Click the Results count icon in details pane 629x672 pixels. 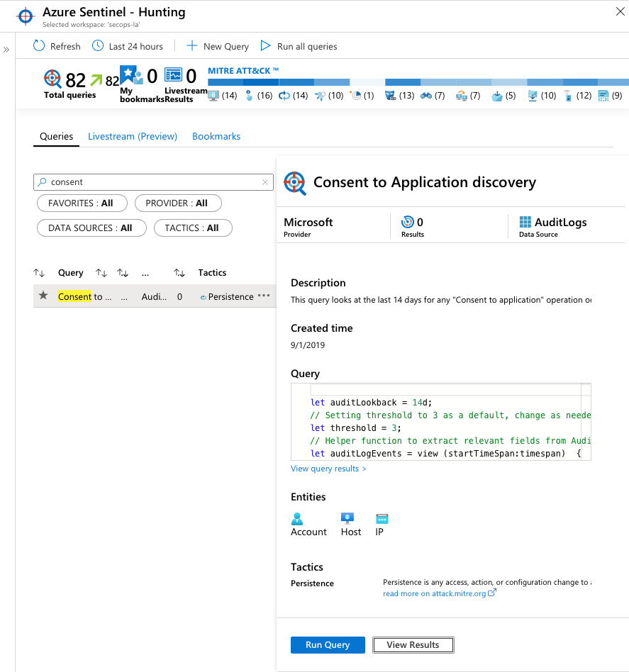coord(407,222)
